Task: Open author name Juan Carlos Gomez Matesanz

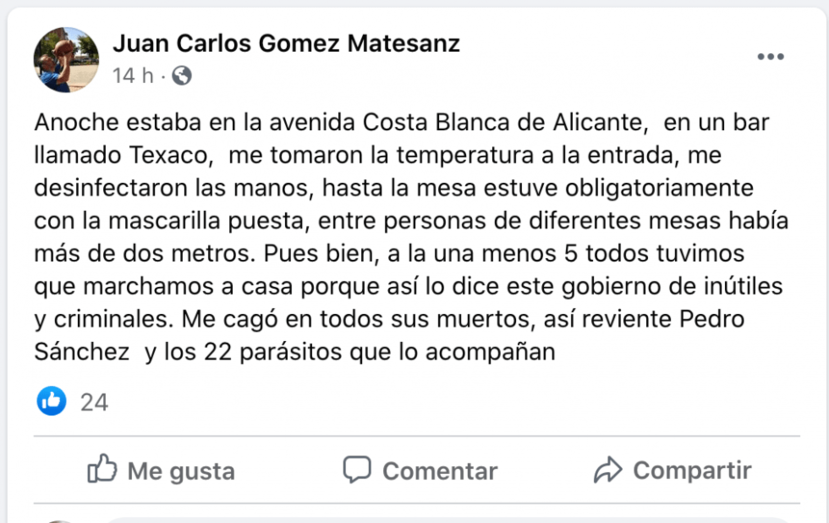Action: pos(286,44)
